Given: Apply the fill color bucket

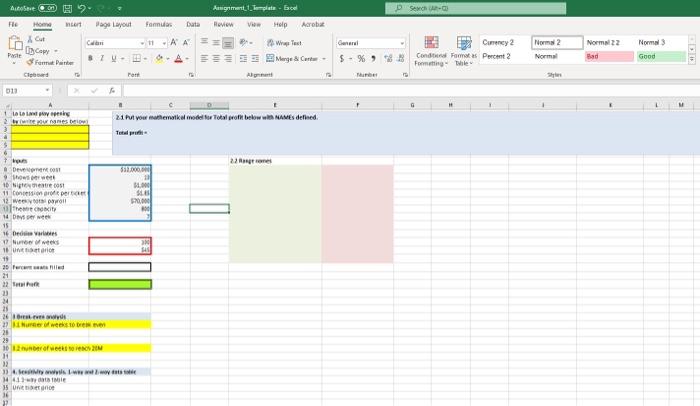Looking at the screenshot, I should tap(159, 59).
